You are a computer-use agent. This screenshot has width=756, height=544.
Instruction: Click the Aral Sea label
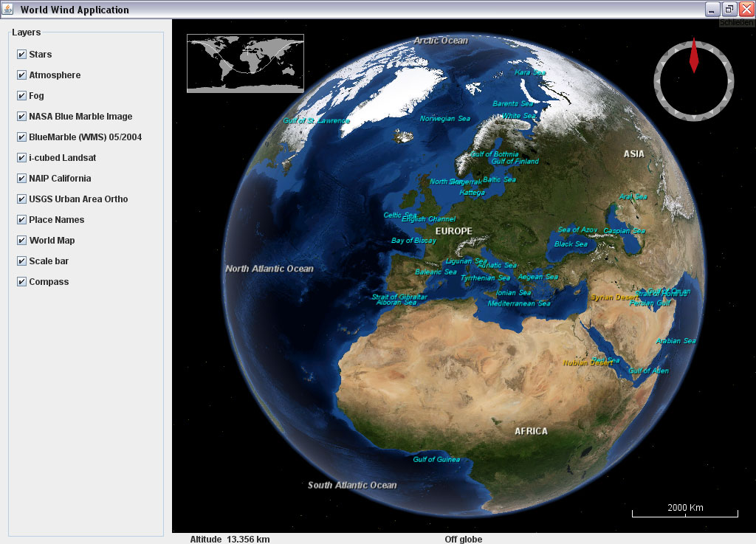(x=633, y=196)
